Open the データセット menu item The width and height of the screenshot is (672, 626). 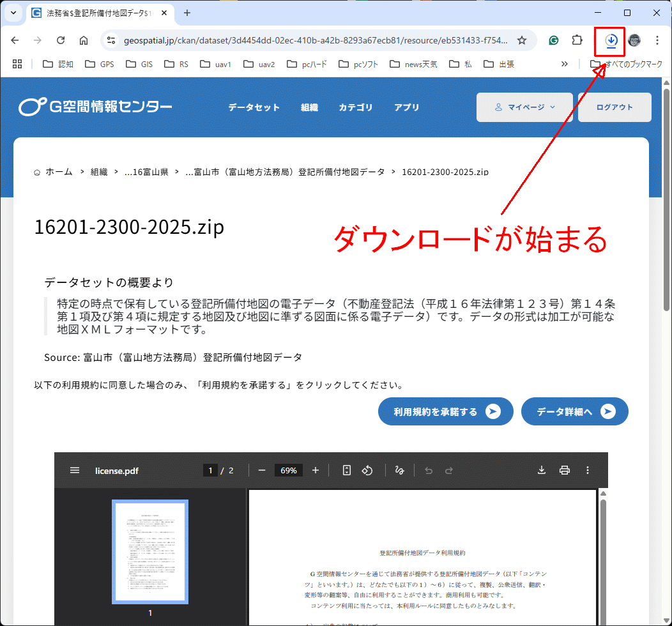coord(254,107)
